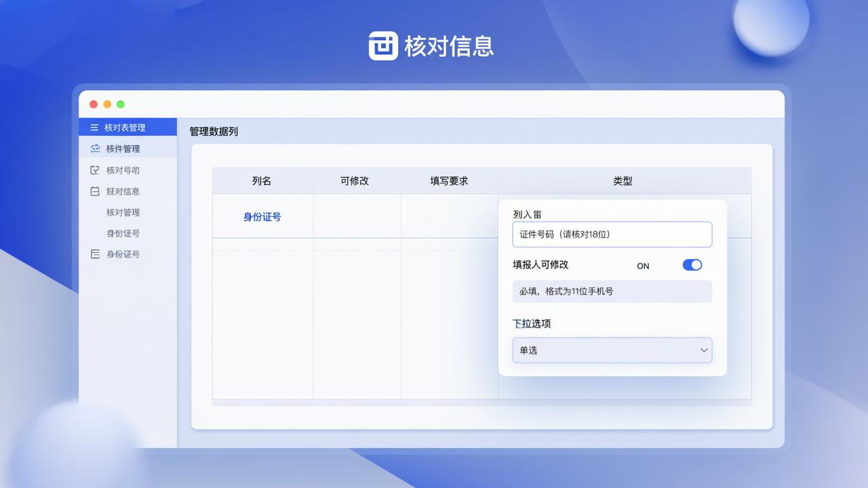
Task: Click the 必填，格式为11位手机号 requirement field
Action: pos(612,291)
